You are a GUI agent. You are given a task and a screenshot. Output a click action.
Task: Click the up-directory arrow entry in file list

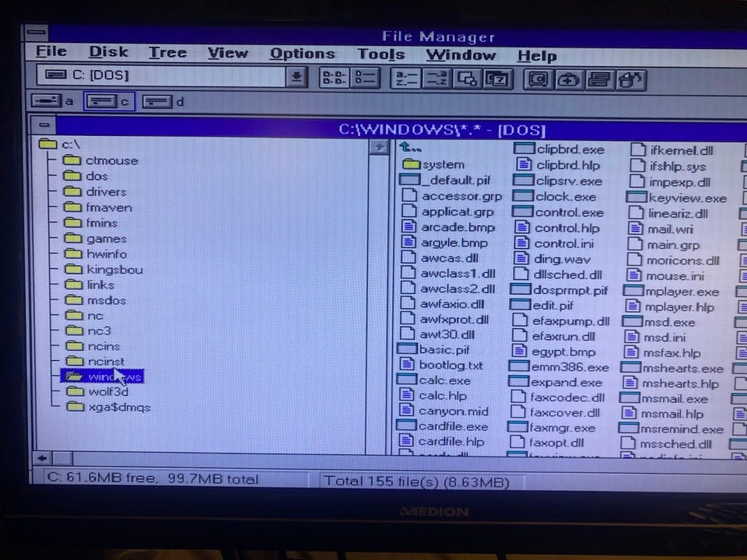click(x=411, y=148)
